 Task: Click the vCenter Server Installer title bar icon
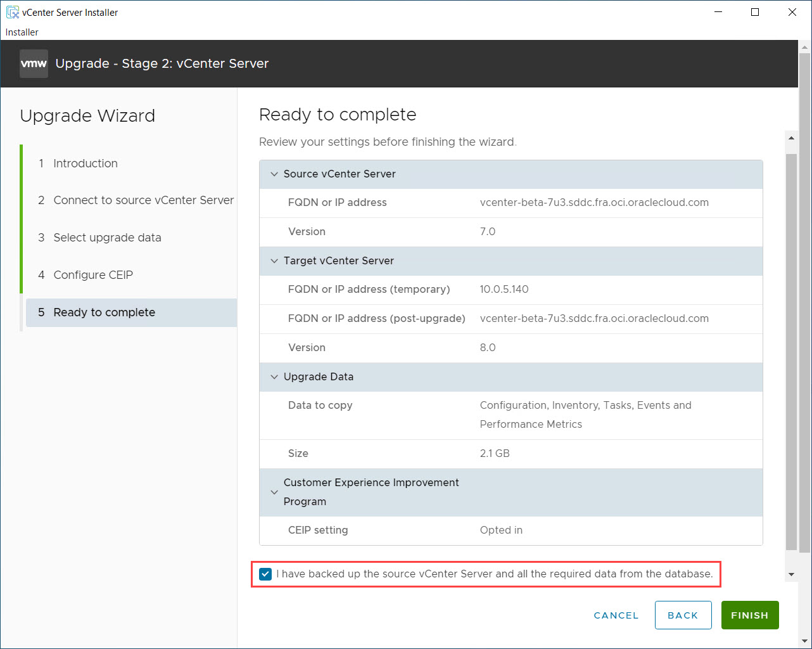tap(12, 12)
